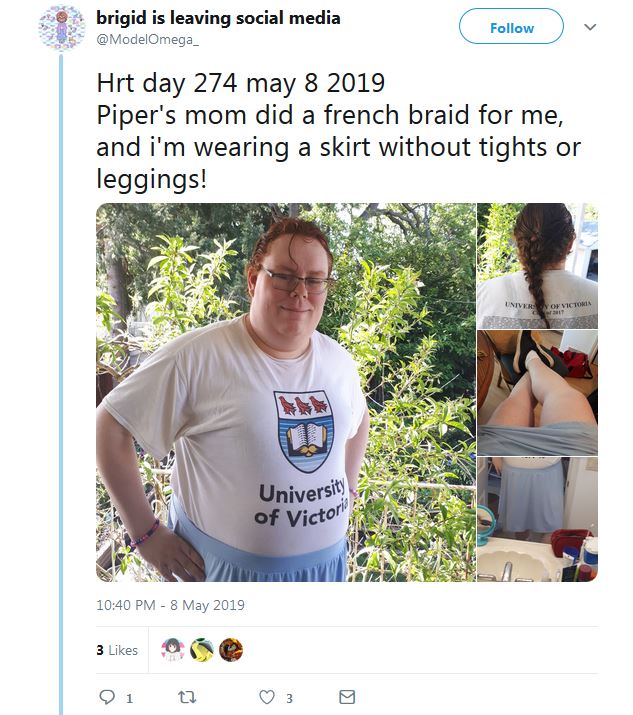Follow the @ModelOmega_ account
The height and width of the screenshot is (715, 633).
[511, 27]
